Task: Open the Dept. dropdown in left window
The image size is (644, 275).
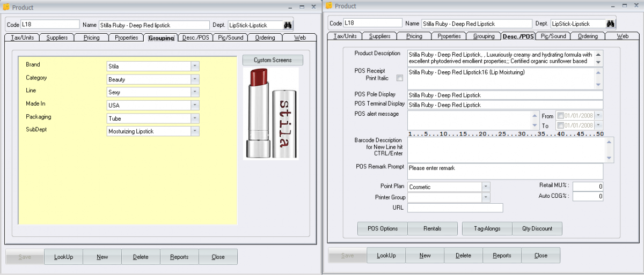Action: (x=255, y=25)
